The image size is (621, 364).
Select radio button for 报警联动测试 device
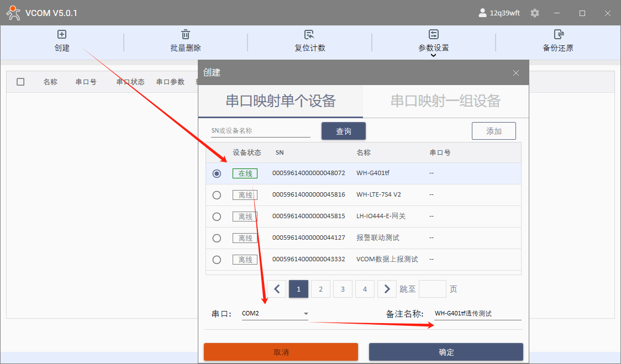pyautogui.click(x=217, y=238)
